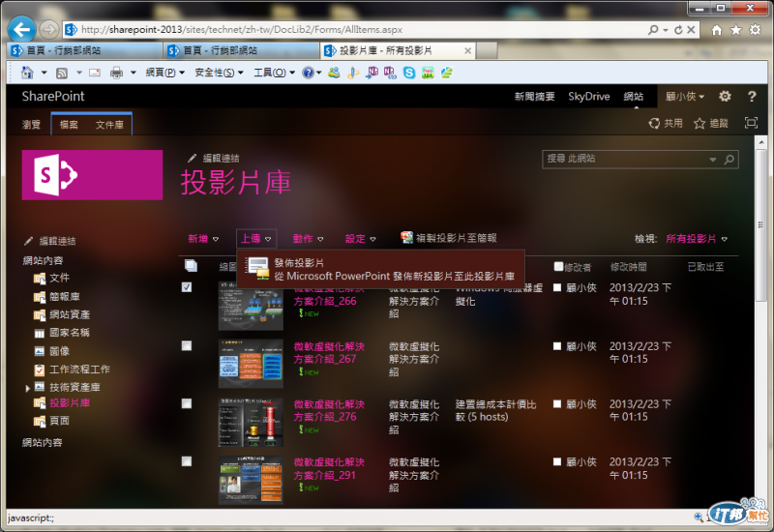
Task: Open the 設定 dropdown menu
Action: pyautogui.click(x=360, y=239)
